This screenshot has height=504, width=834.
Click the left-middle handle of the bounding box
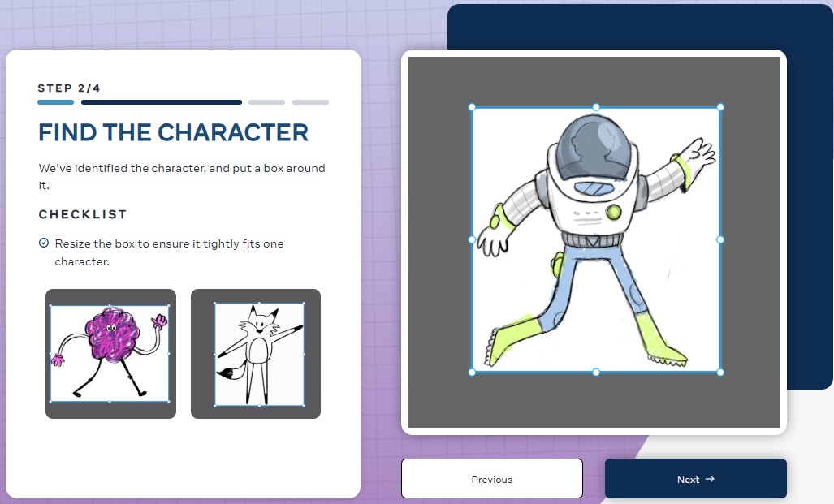pyautogui.click(x=472, y=239)
